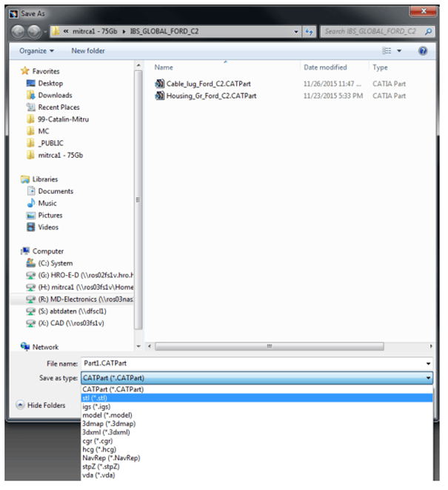Select cgr (*.cgr) file type
This screenshot has width=448, height=490.
[x=257, y=441]
